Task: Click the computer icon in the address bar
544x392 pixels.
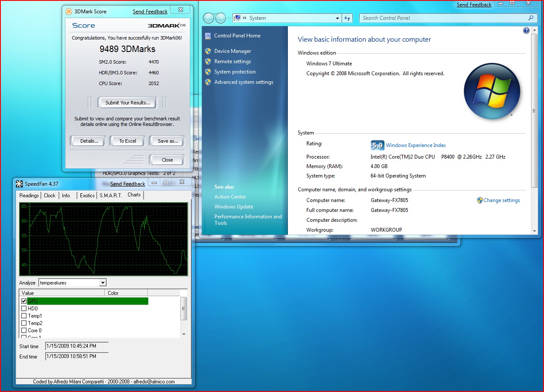Action: (237, 18)
